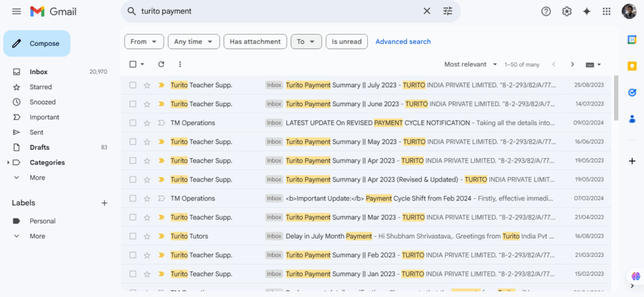Open Mar 2023 Payment Summary email

[x=365, y=217]
